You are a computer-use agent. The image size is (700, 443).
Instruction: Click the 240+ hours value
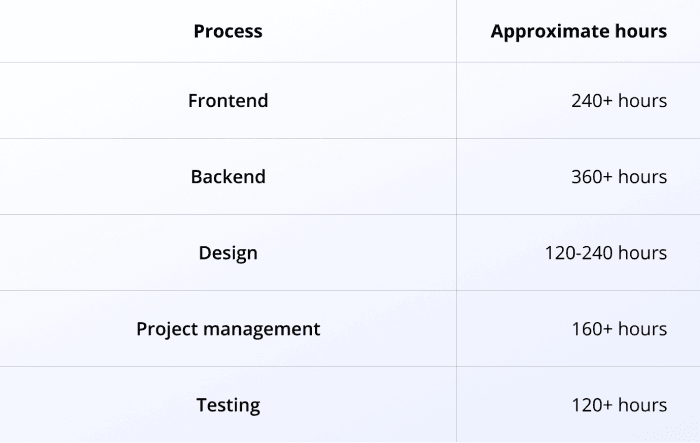tap(619, 100)
